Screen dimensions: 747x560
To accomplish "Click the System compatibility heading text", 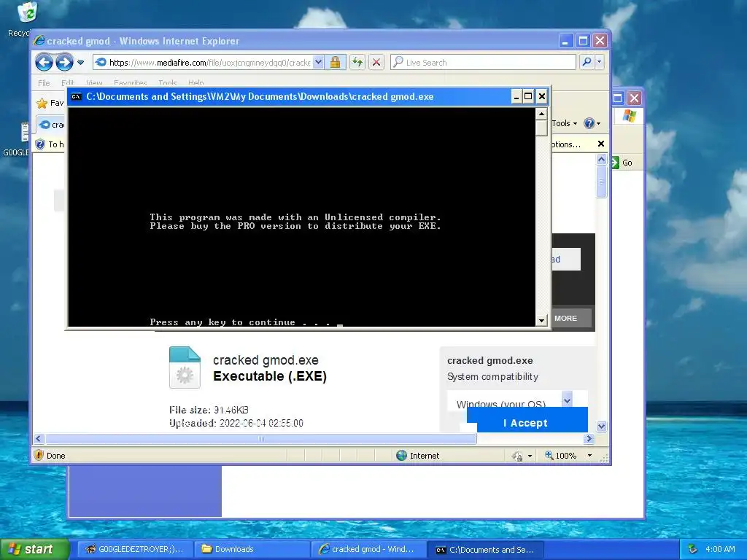I will tap(492, 377).
